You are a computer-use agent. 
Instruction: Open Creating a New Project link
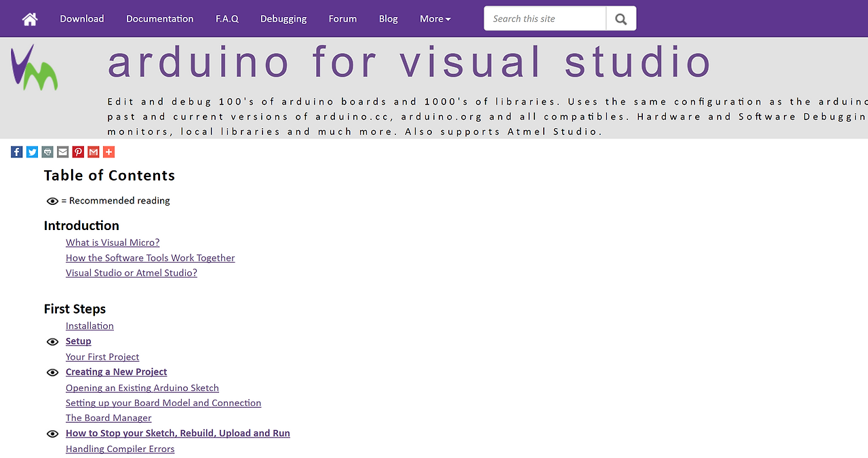[117, 372]
